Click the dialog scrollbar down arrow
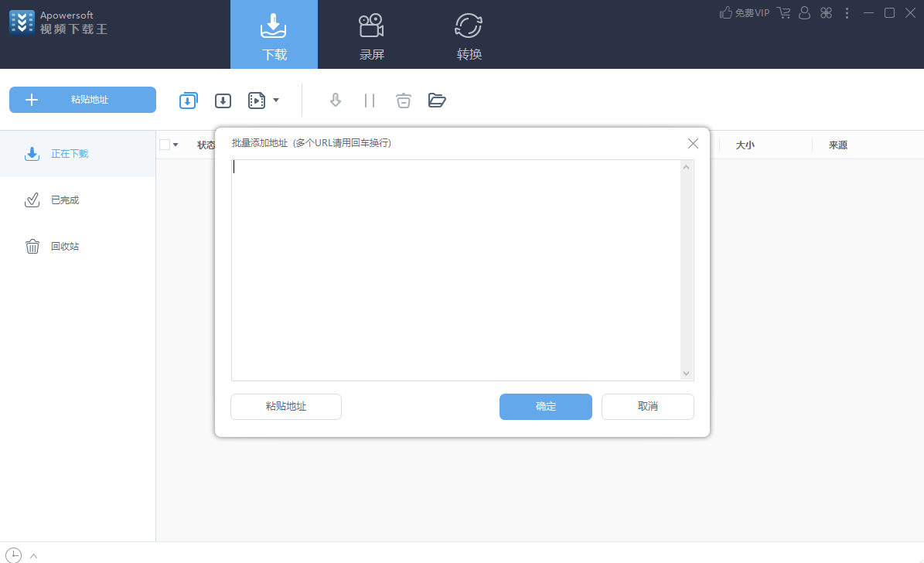Image resolution: width=924 pixels, height=563 pixels. [x=686, y=374]
